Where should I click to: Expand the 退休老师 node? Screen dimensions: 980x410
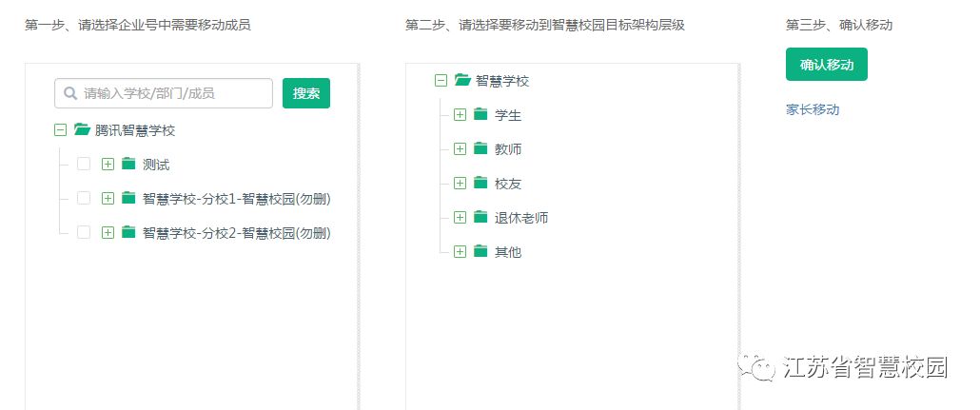click(460, 217)
